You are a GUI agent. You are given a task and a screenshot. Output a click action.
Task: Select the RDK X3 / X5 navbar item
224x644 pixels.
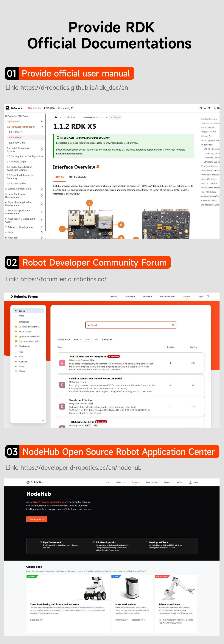(34, 108)
